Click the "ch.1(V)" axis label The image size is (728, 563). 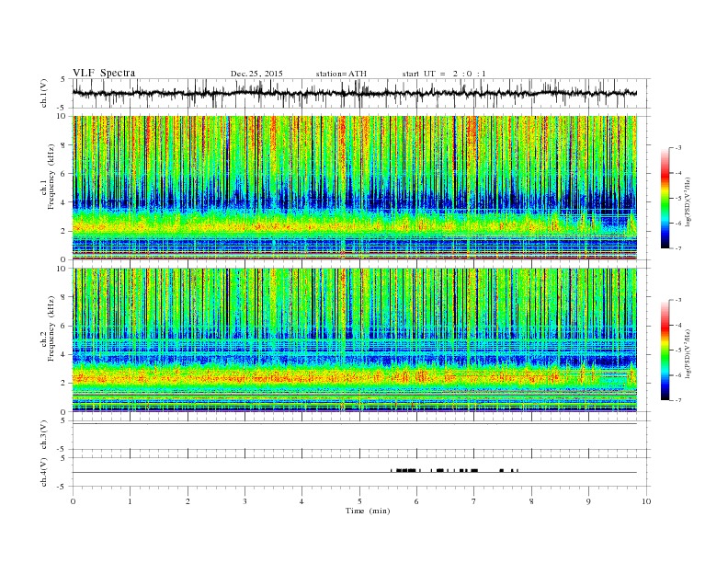tap(44, 93)
